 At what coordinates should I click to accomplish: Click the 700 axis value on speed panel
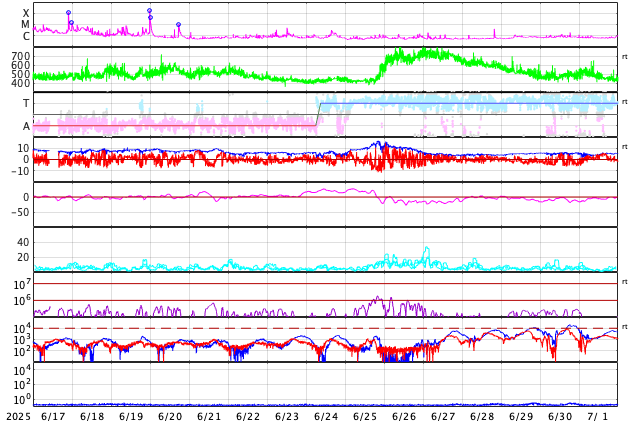pos(20,56)
